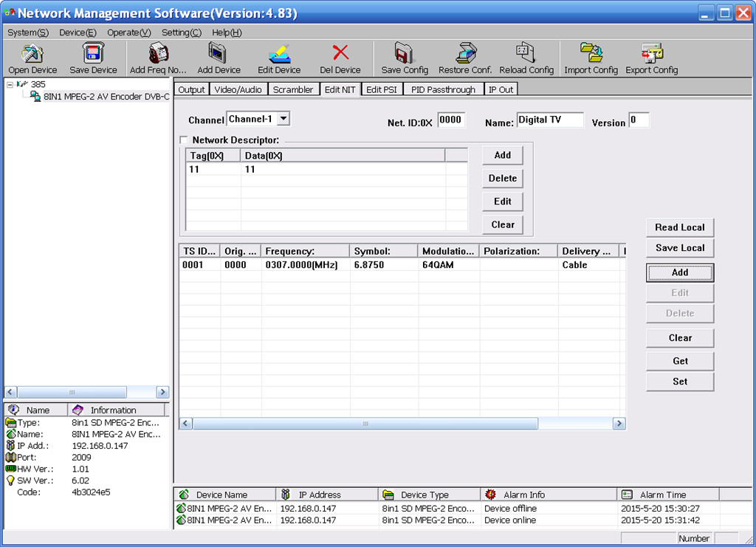Image resolution: width=756 pixels, height=547 pixels.
Task: Click the Open Device toolbar icon
Action: click(32, 53)
